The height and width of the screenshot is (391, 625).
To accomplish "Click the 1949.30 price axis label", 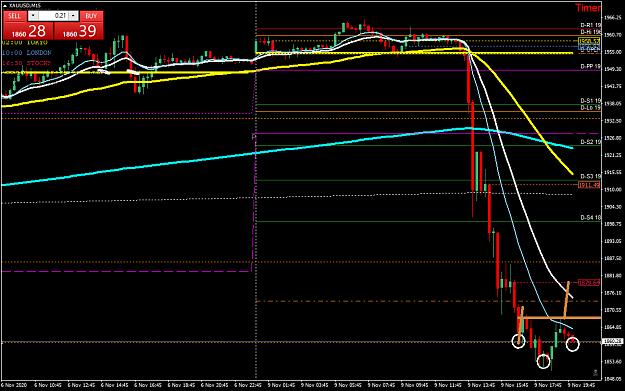I will pos(613,69).
